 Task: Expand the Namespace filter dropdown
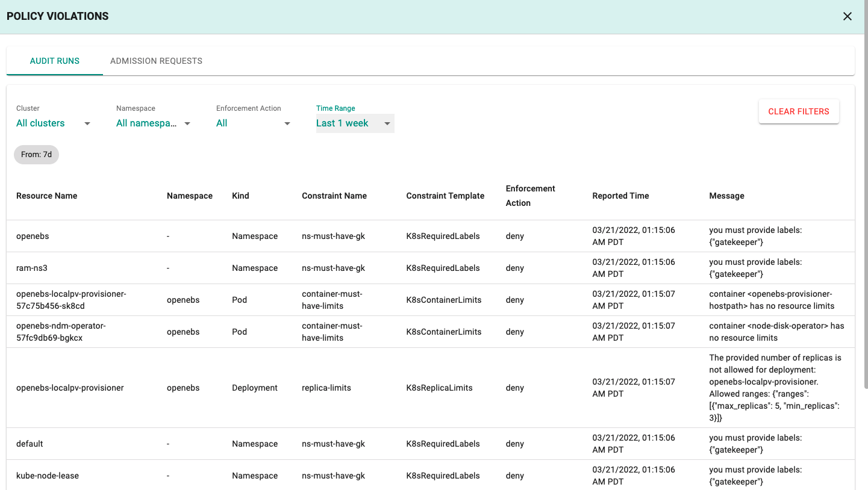point(154,123)
